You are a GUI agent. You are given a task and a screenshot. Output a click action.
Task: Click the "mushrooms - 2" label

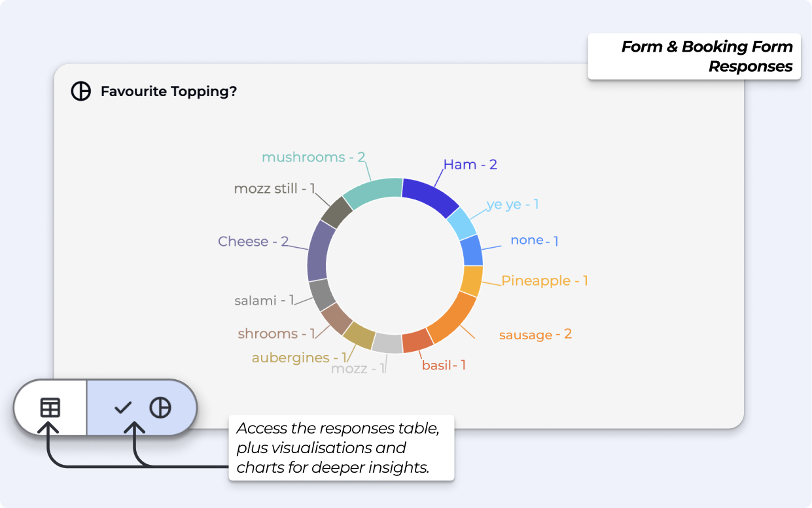pos(313,157)
